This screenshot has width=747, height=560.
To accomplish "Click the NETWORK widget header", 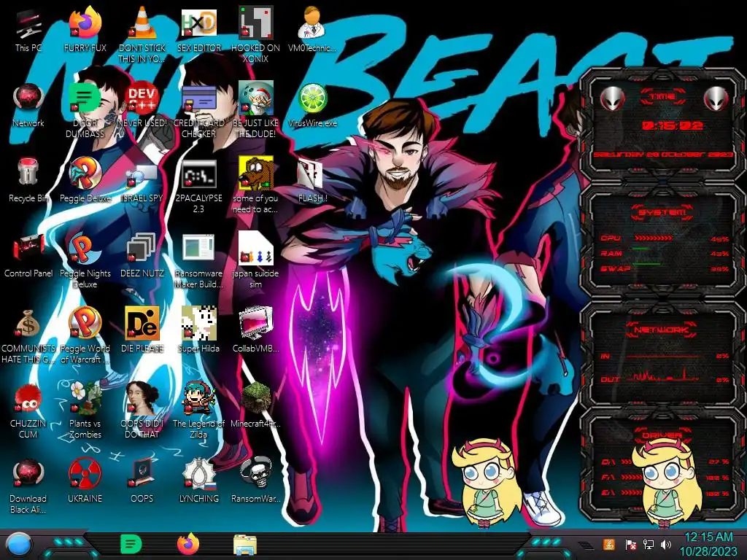I will point(661,330).
